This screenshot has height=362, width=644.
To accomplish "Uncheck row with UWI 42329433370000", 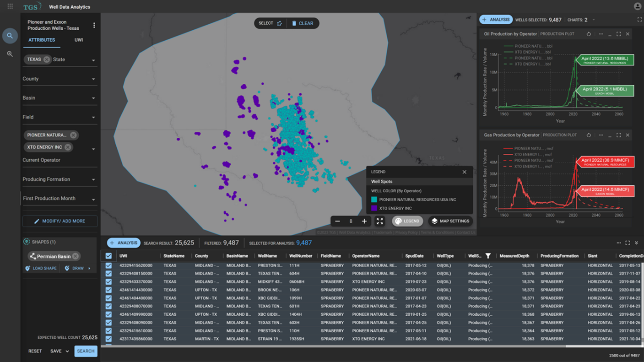I will click(x=108, y=282).
